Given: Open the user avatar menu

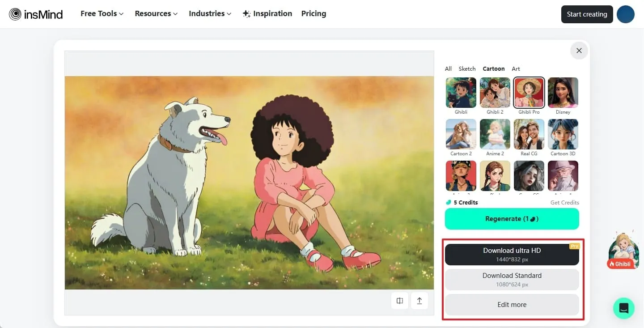Looking at the screenshot, I should pos(625,14).
